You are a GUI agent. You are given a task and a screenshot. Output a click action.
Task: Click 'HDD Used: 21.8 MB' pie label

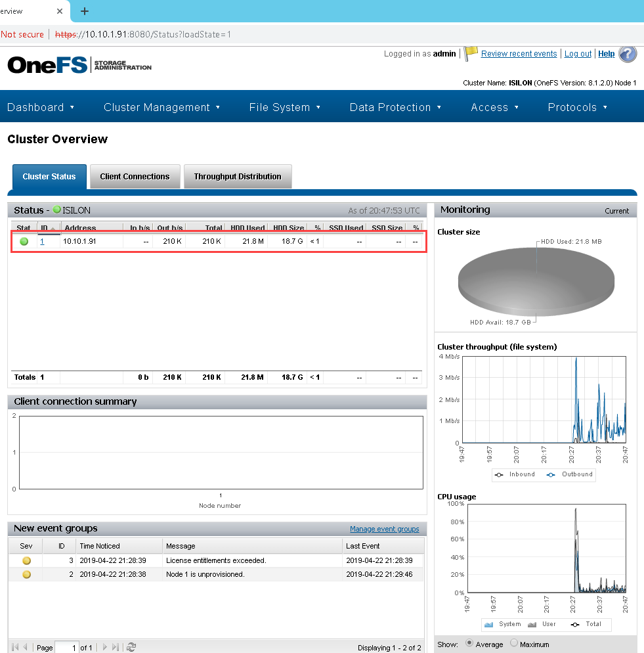click(571, 242)
